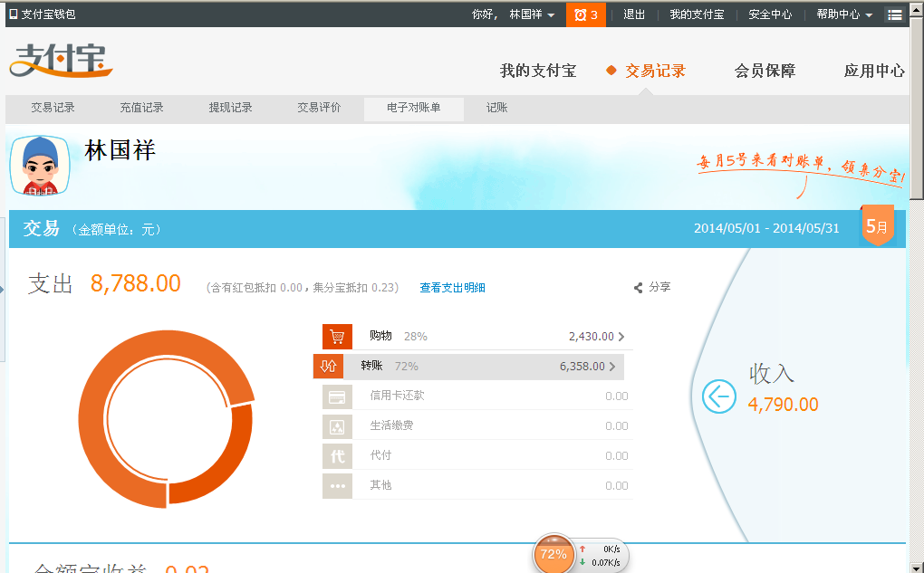Click the 代付 pay-for-me icon
The width and height of the screenshot is (924, 573).
tap(337, 456)
